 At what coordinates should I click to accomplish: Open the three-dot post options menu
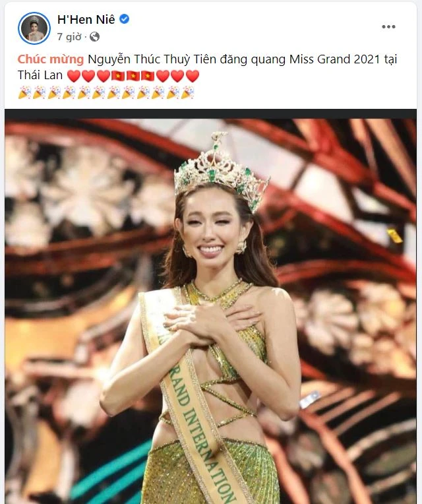[x=388, y=26]
